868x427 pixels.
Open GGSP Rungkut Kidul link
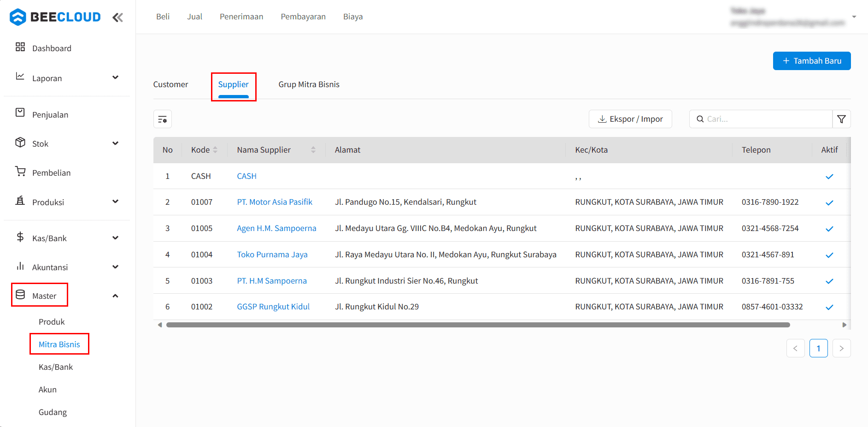pos(273,307)
